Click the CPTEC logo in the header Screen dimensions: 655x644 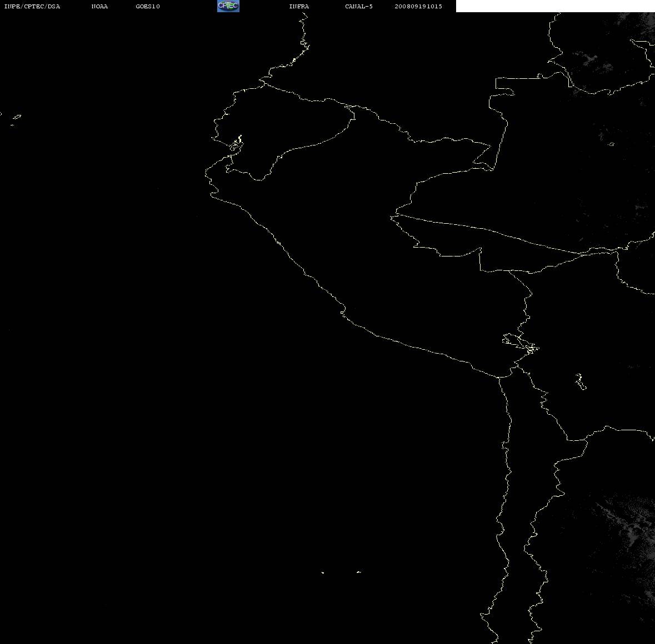(x=228, y=6)
